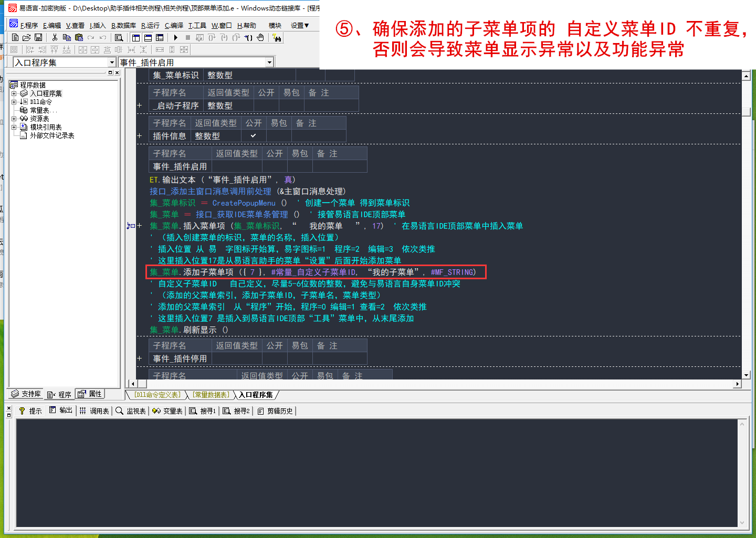Open the 监视表 output tab
Screen dimensions: 756x538
point(131,411)
